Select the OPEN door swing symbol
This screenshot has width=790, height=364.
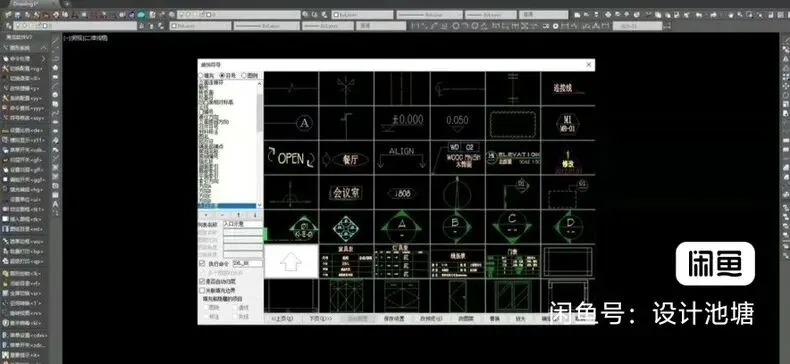pyautogui.click(x=291, y=158)
